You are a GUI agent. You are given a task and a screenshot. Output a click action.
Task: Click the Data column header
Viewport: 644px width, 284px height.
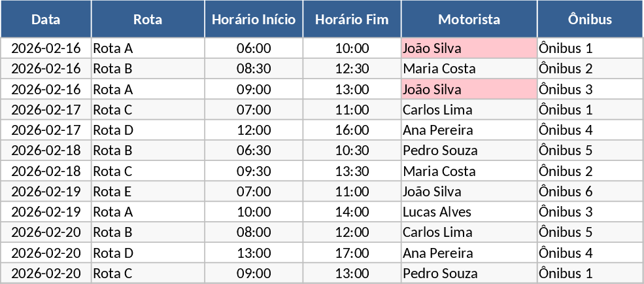(46, 19)
